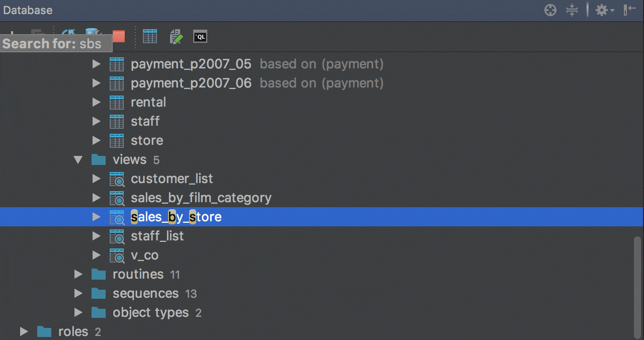This screenshot has height=340, width=644.
Task: Expand the roles folder
Action: click(x=24, y=332)
